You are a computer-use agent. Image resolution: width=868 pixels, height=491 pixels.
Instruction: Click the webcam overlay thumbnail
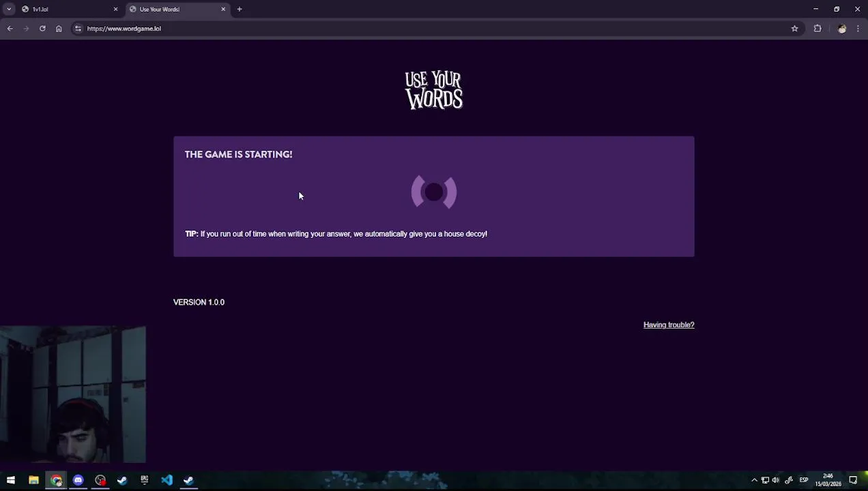point(73,395)
